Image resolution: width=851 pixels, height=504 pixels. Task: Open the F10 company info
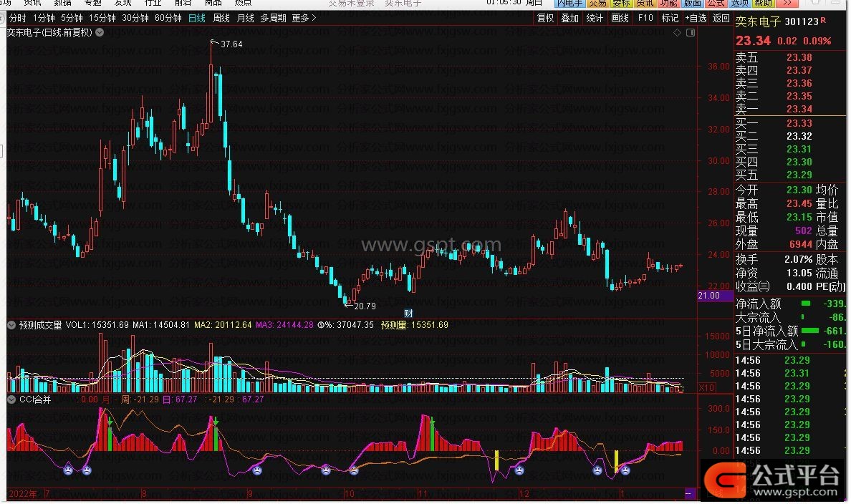645,18
